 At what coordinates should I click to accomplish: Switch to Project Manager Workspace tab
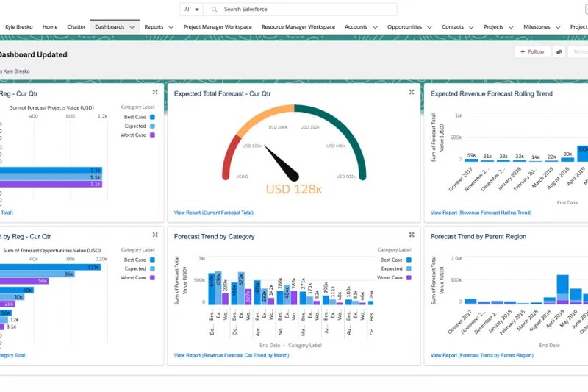[x=218, y=27]
